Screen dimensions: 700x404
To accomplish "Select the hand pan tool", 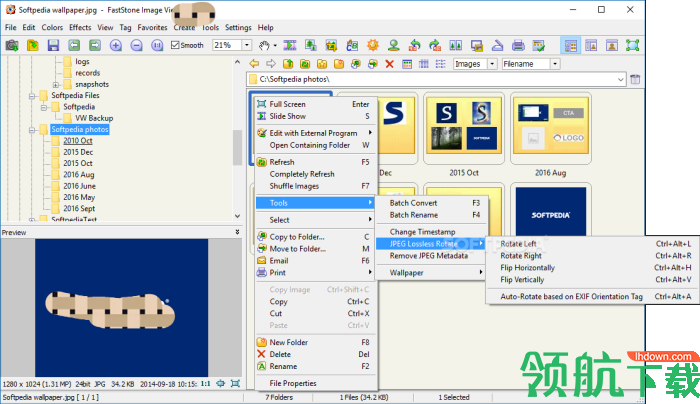I will pyautogui.click(x=264, y=45).
